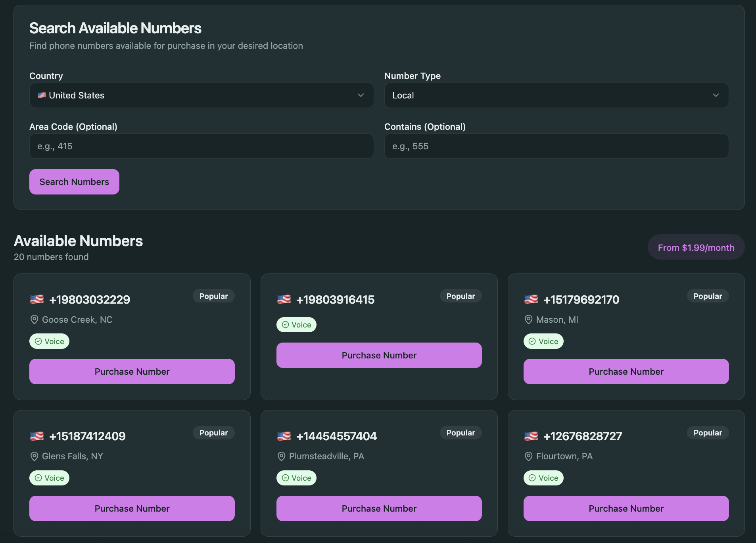Click the location pin icon for Plumsteadville, PA
Screen dimensions: 756x543
(x=281, y=456)
